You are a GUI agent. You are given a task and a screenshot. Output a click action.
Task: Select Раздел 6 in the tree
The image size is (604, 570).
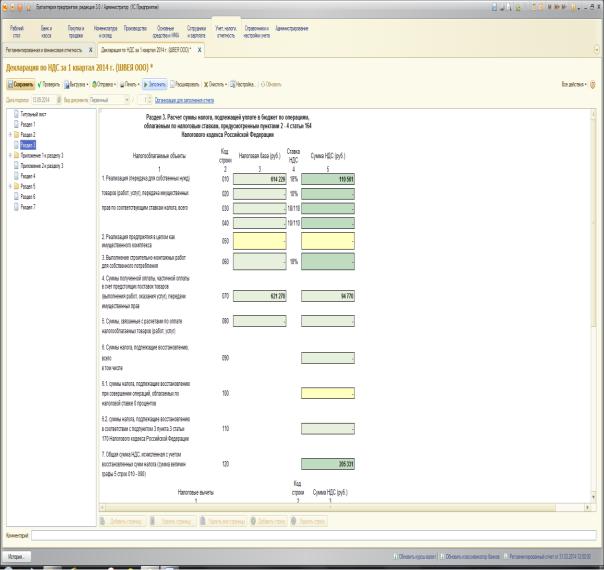coord(28,197)
